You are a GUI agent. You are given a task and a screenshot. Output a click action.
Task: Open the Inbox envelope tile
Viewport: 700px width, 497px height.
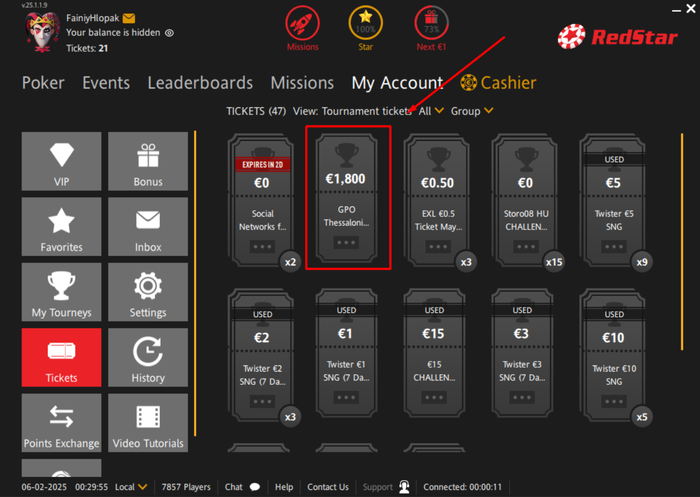(x=148, y=227)
